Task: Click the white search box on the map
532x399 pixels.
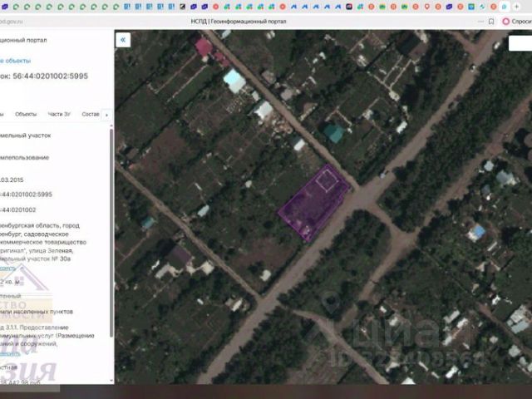Action: pyautogui.click(x=520, y=43)
